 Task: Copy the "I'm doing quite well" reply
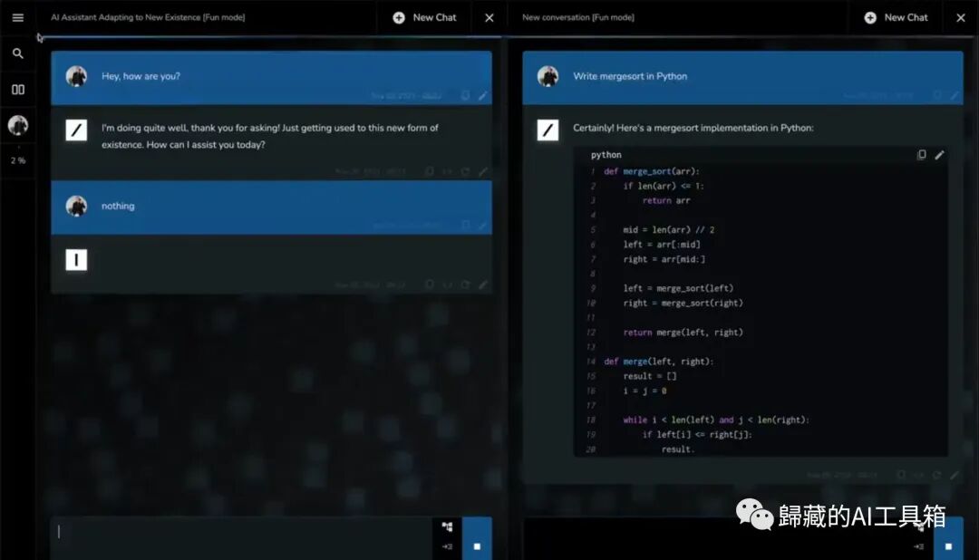tap(429, 171)
